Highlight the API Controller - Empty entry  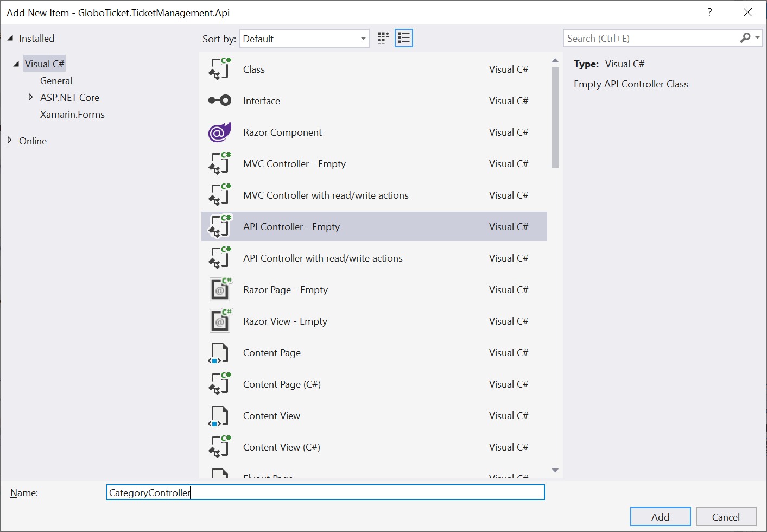click(291, 226)
